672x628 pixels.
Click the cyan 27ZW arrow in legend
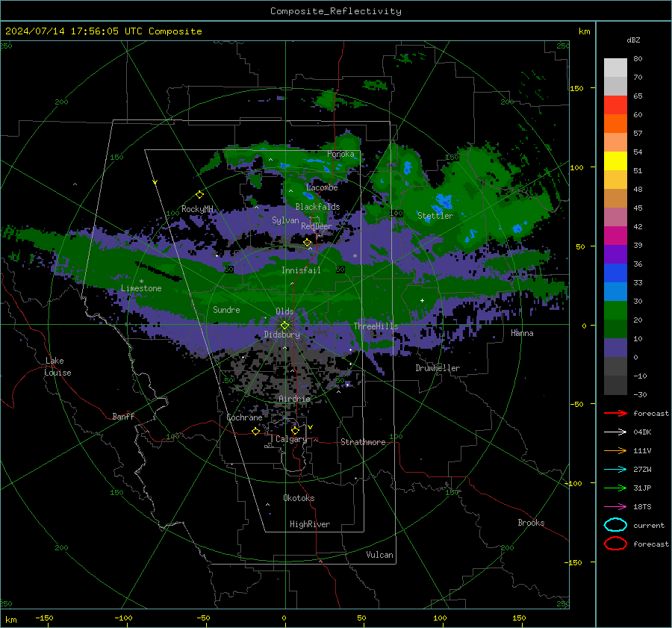(615, 470)
